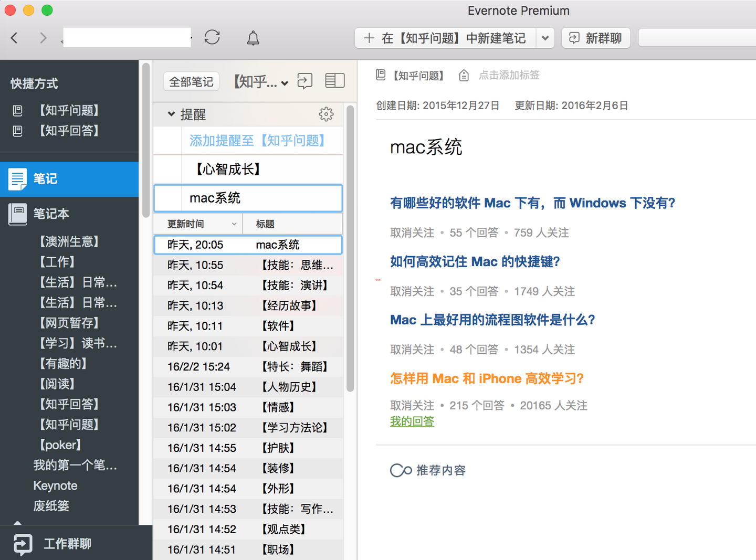Image resolution: width=756 pixels, height=560 pixels.
Task: Open notifications bell icon
Action: [253, 38]
